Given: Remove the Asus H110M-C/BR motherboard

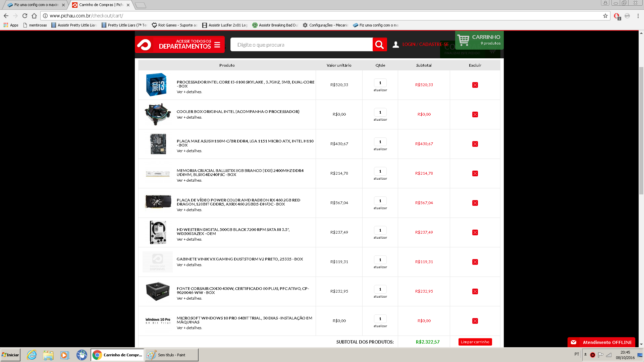Looking at the screenshot, I should point(475,144).
